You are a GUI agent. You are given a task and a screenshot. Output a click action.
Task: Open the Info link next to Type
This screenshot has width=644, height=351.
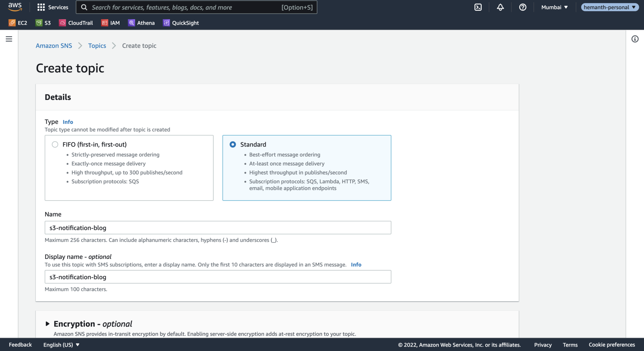[x=68, y=122]
